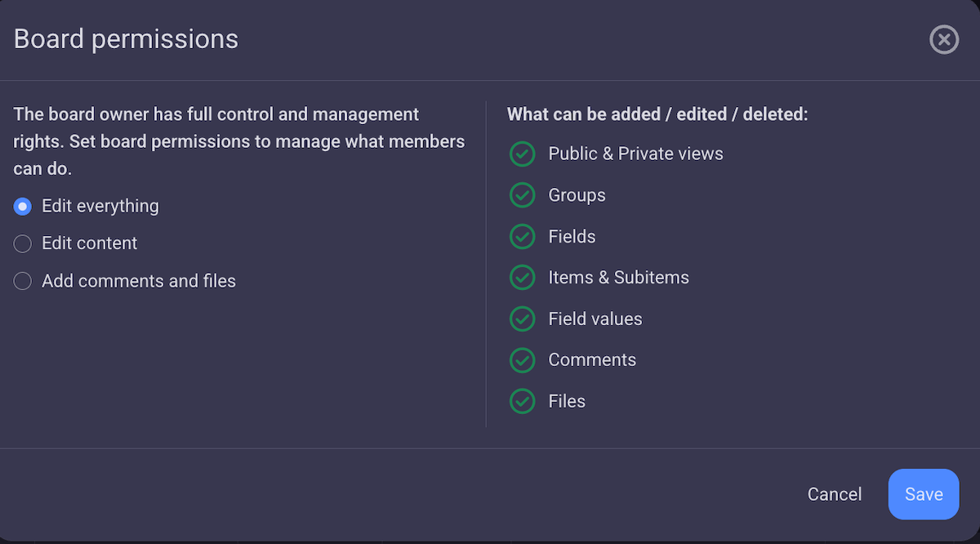Click the Save button

[924, 494]
